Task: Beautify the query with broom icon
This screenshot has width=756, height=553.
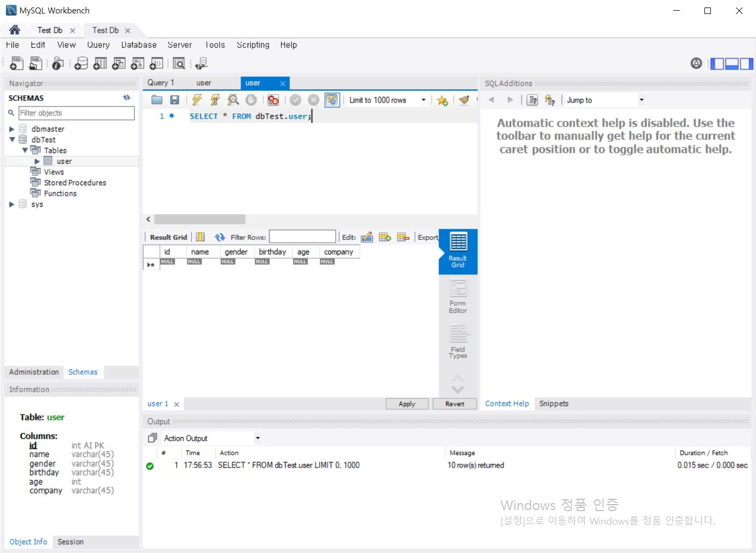Action: 464,100
